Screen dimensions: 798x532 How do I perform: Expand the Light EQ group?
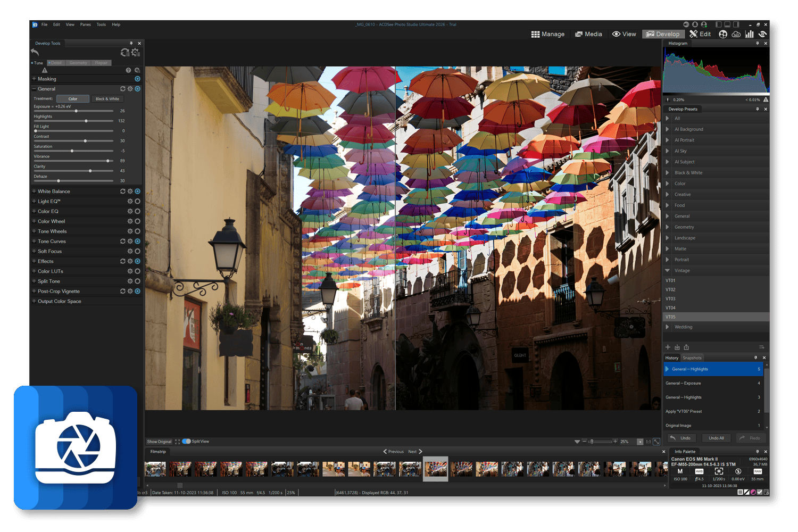click(34, 202)
